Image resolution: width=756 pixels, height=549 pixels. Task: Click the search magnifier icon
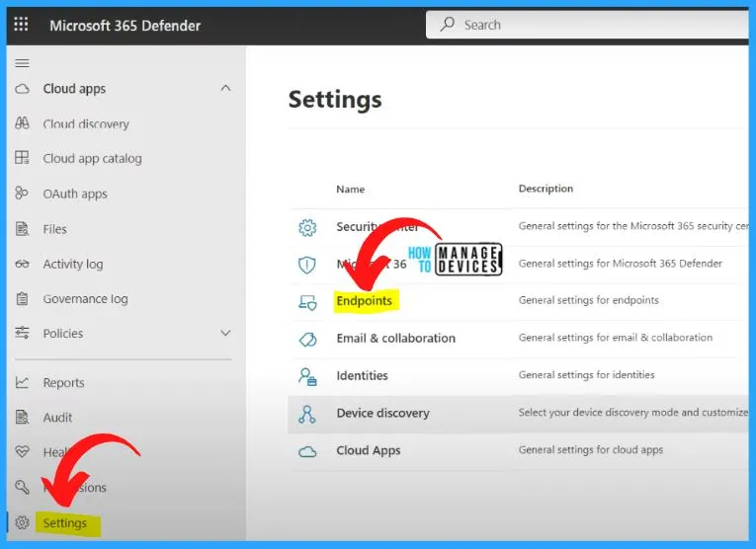point(448,24)
